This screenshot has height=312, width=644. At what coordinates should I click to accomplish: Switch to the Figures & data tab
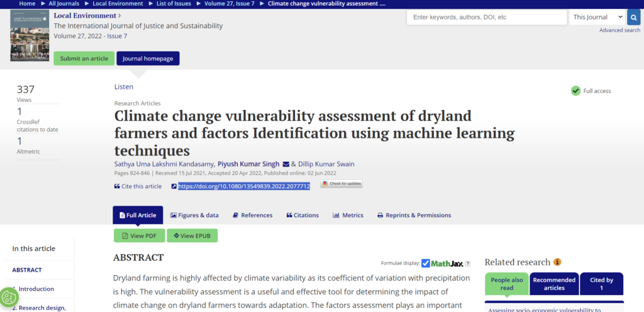pos(194,215)
